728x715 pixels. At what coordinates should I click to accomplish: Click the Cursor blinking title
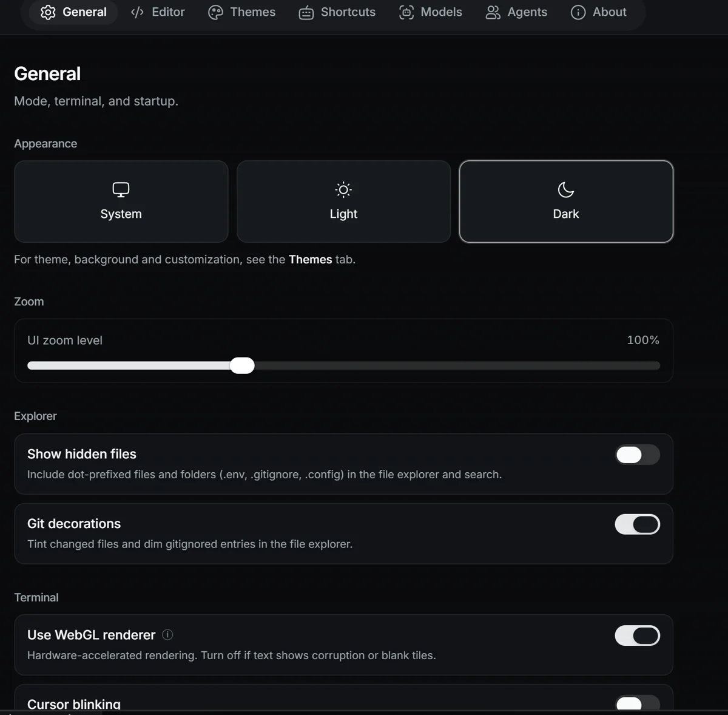pyautogui.click(x=74, y=704)
